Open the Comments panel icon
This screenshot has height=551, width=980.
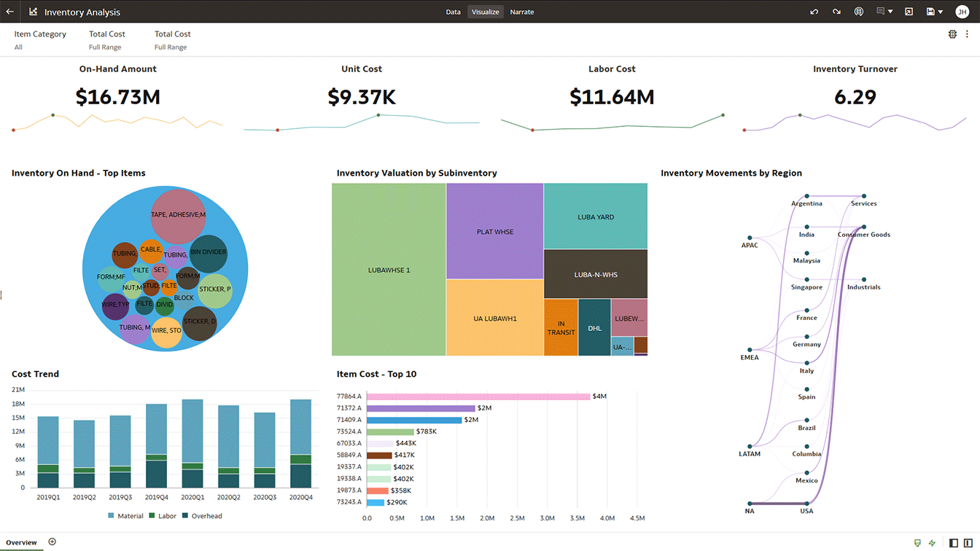(879, 12)
